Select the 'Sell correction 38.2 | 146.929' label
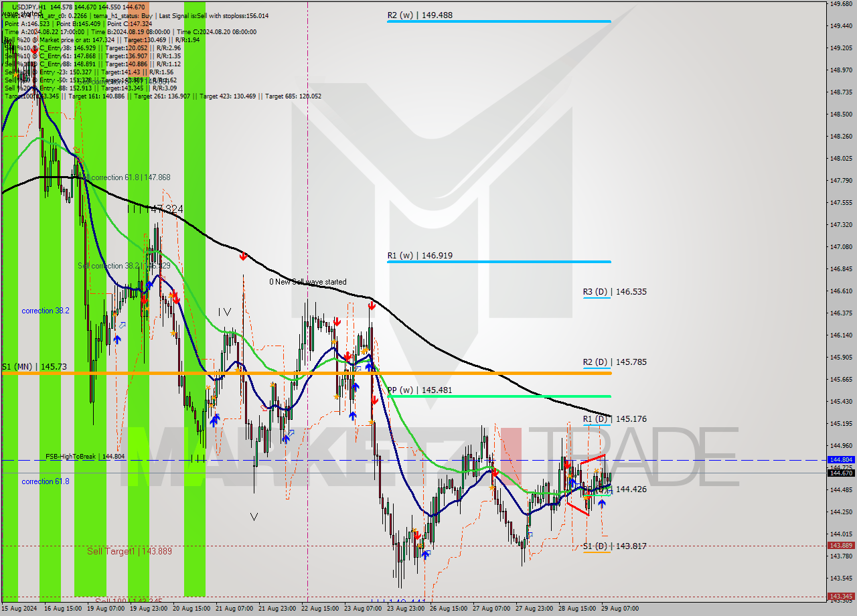The height and width of the screenshot is (616, 857). 124,266
